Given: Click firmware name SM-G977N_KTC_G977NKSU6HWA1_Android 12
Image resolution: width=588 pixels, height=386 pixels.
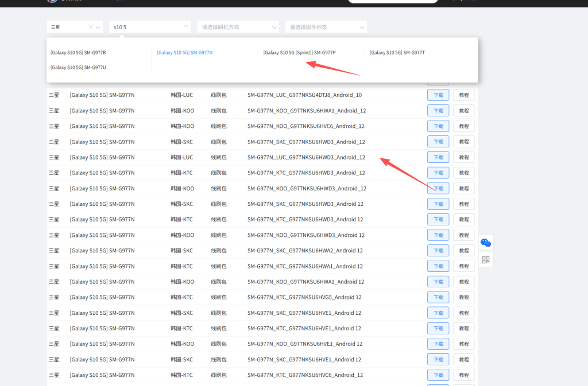Looking at the screenshot, I should click(x=305, y=266).
